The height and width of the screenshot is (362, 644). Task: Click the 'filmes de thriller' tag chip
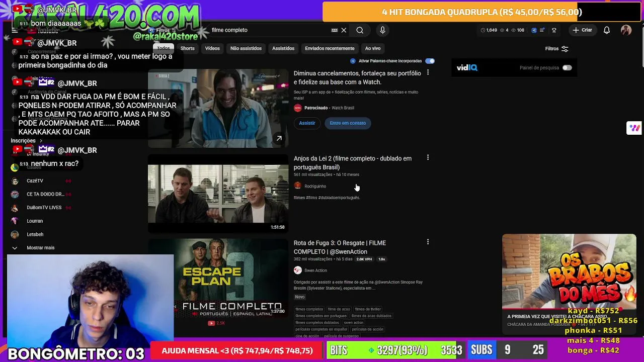(x=368, y=309)
